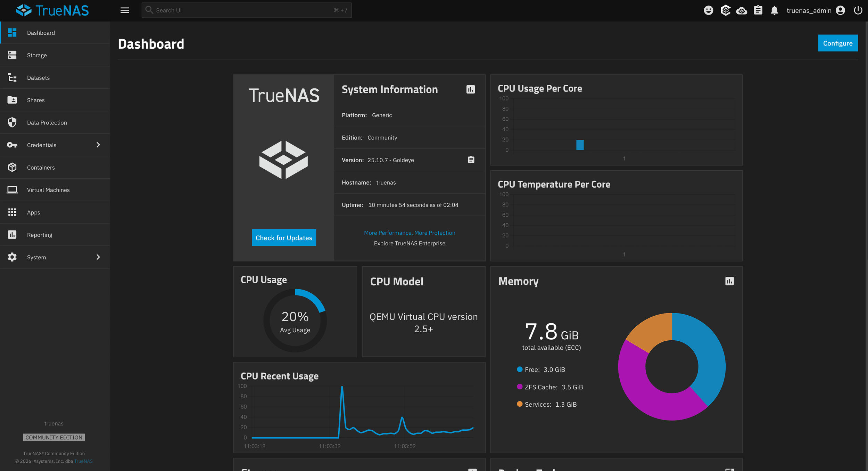Click the Edition Community text
Viewport: 868px width, 471px height.
point(370,138)
